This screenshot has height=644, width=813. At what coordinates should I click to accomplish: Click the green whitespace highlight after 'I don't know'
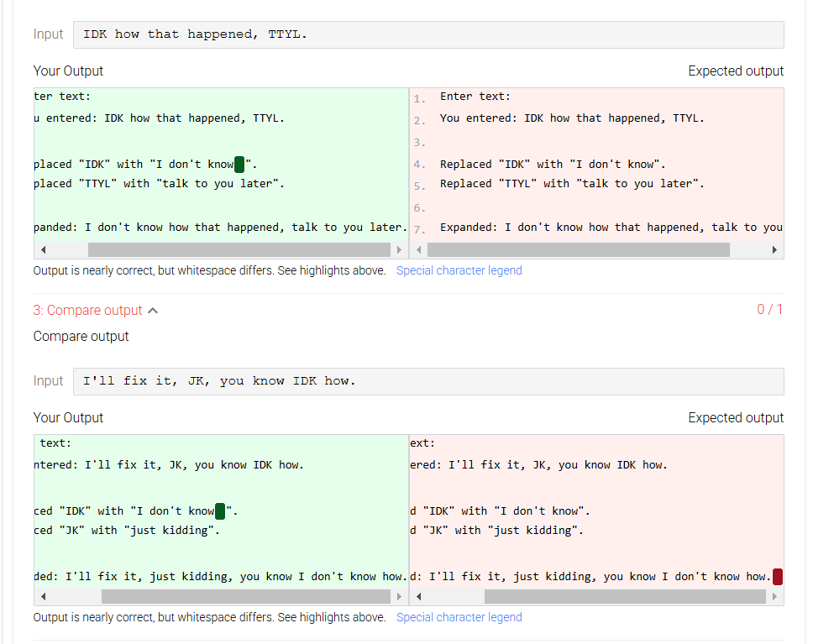click(239, 165)
